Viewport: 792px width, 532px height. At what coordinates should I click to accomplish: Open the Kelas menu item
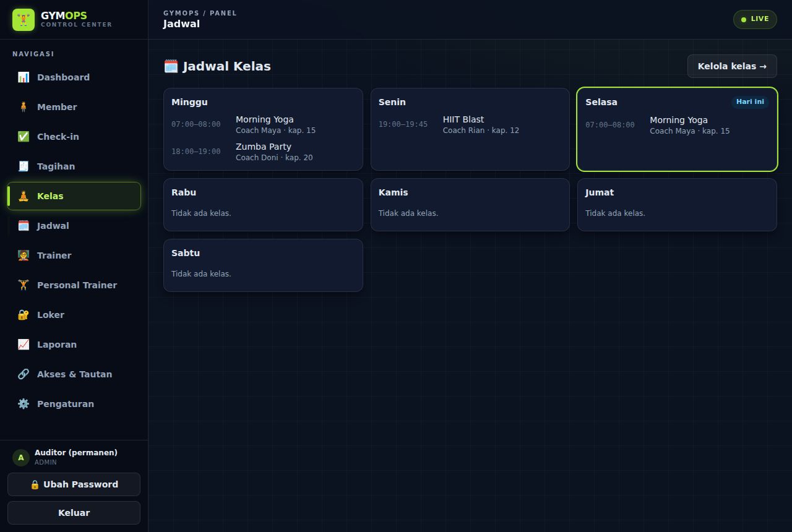point(74,196)
